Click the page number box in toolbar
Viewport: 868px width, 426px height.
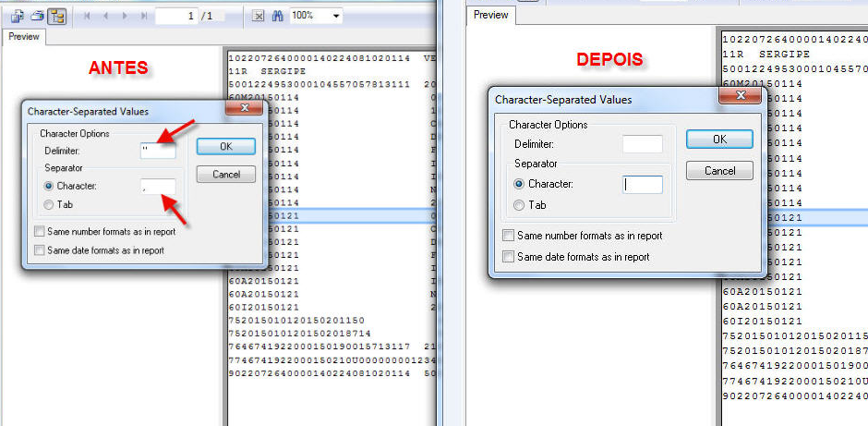[188, 16]
